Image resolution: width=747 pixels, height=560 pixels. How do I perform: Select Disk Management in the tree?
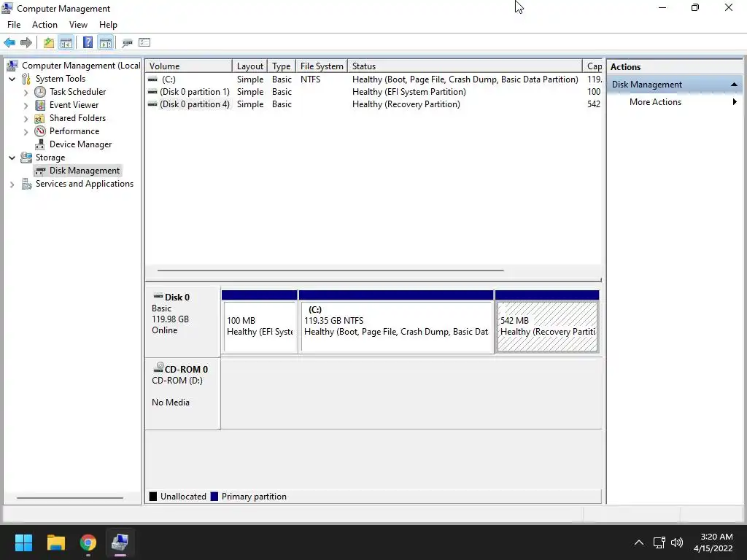(85, 171)
